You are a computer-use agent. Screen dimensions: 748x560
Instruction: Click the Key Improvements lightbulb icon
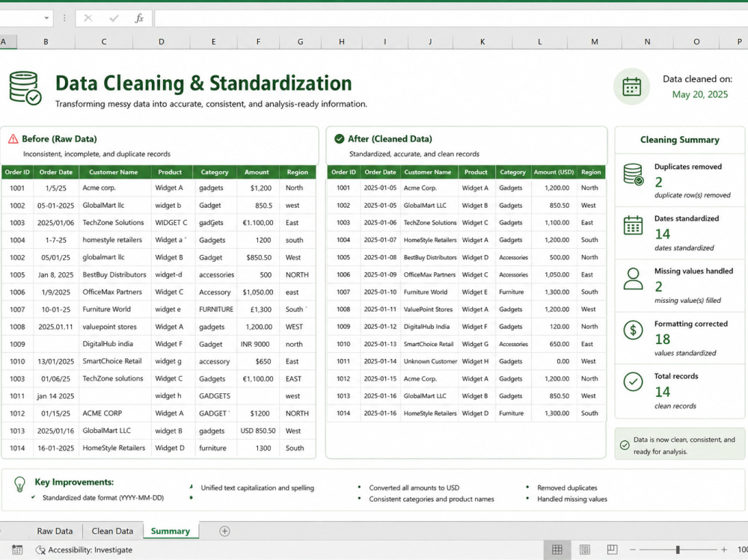click(x=19, y=484)
